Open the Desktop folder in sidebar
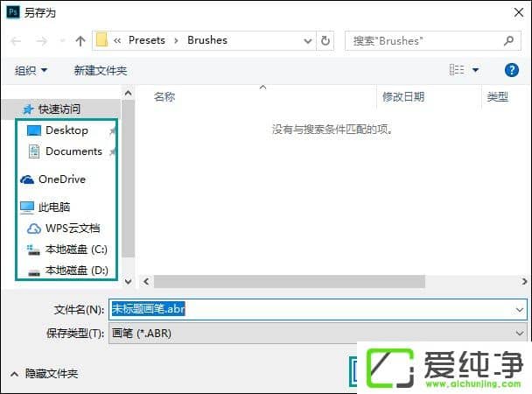Viewport: 532px width, 394px height. [x=66, y=130]
